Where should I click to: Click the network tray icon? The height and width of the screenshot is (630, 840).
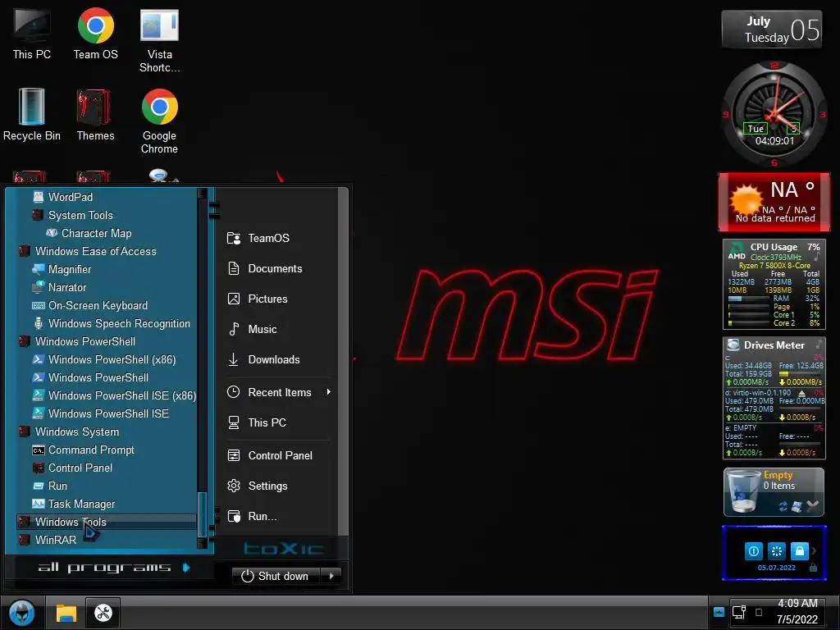[739, 612]
